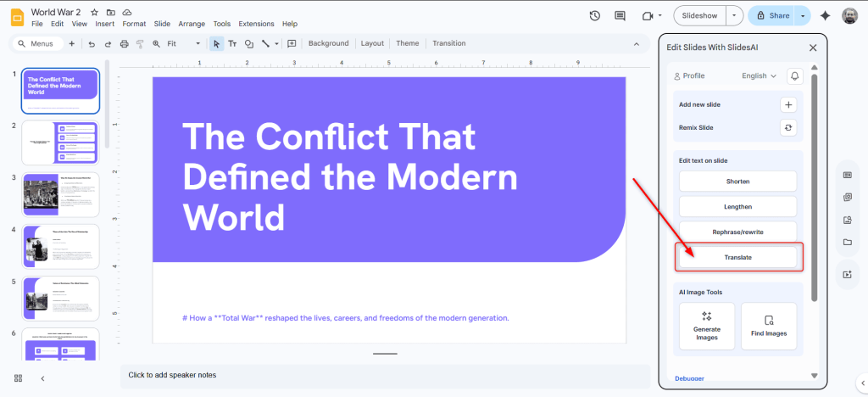Open the Edit menu
868x397 pixels.
click(57, 24)
